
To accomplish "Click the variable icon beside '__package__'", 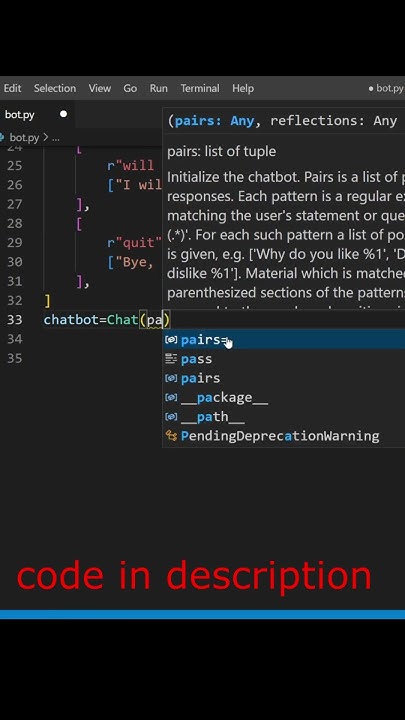I will [x=171, y=397].
